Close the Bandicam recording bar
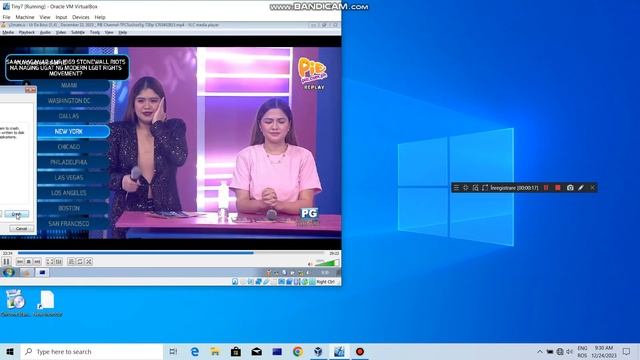The height and width of the screenshot is (360, 640). tap(593, 188)
